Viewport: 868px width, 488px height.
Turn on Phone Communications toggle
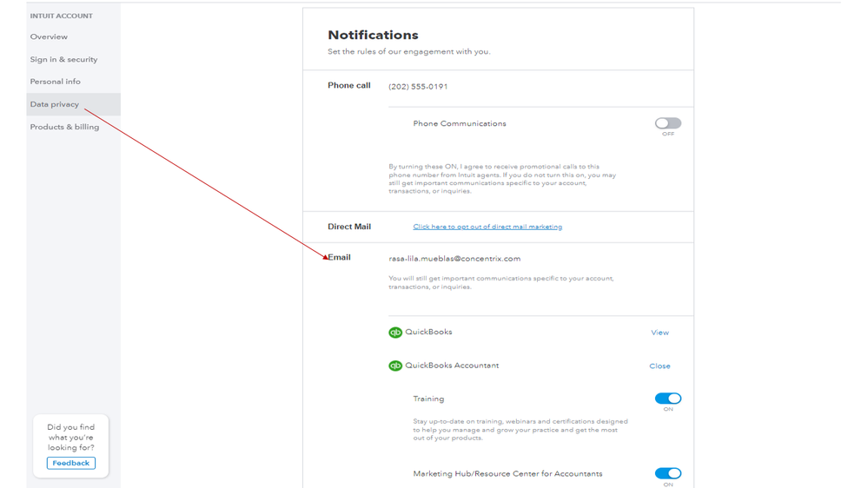[667, 123]
